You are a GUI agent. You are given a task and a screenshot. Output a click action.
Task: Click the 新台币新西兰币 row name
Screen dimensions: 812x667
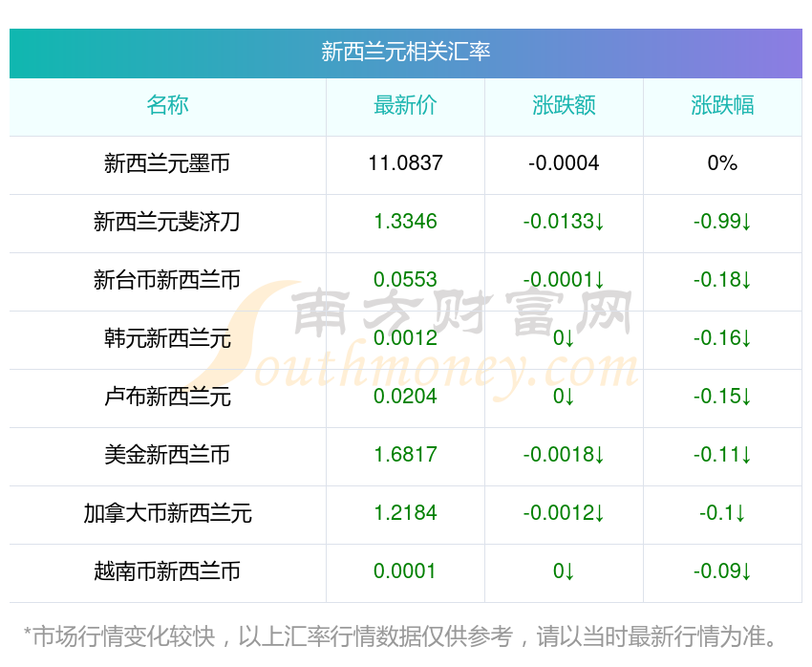click(x=167, y=280)
